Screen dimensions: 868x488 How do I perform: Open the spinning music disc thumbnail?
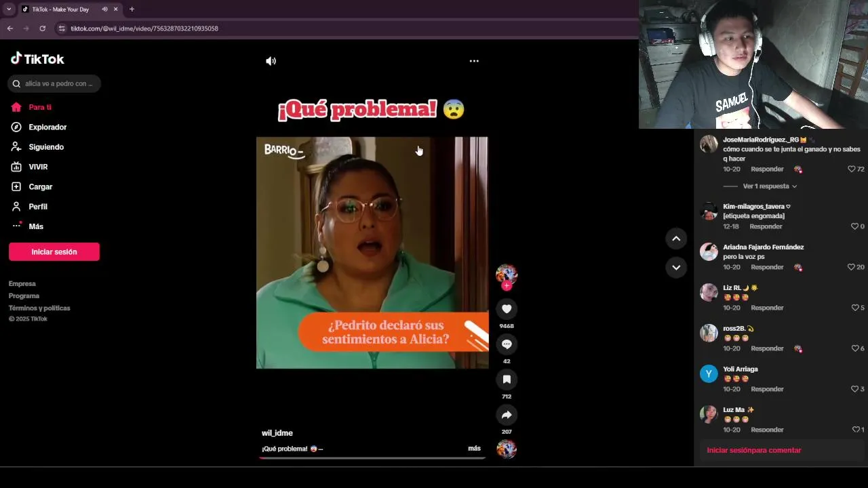tap(507, 449)
